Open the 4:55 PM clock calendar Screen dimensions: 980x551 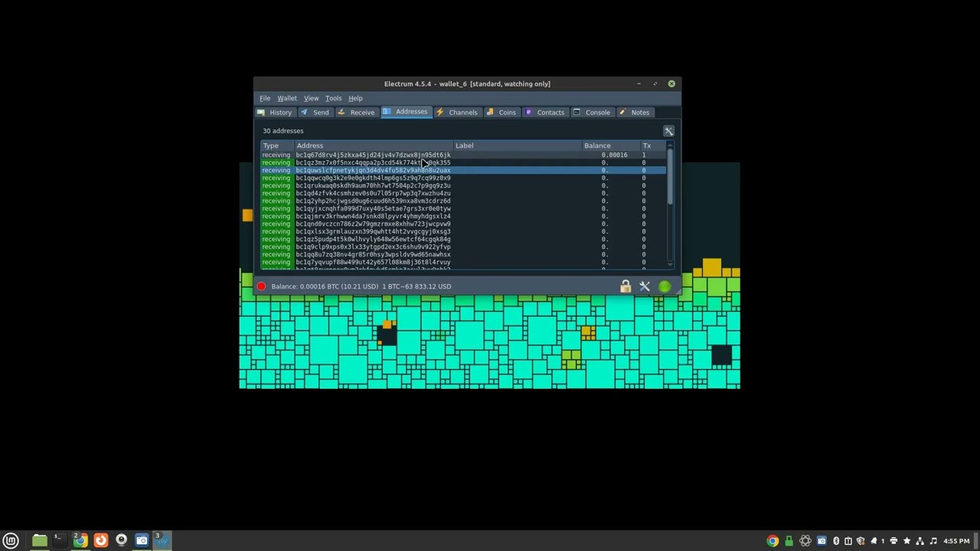point(956,541)
